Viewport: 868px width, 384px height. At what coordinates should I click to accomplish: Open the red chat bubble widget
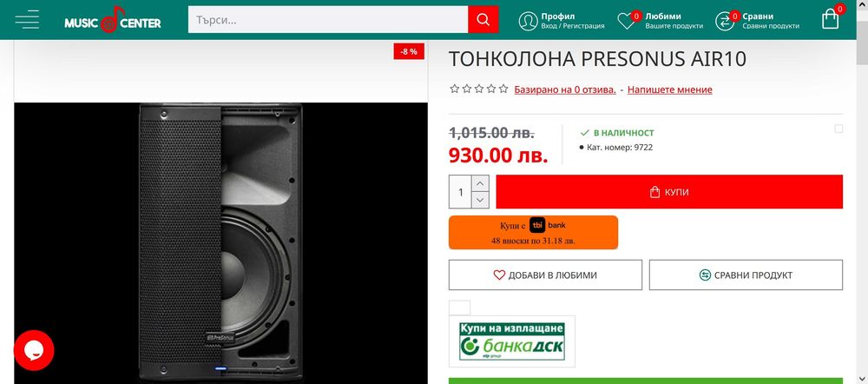click(x=34, y=350)
